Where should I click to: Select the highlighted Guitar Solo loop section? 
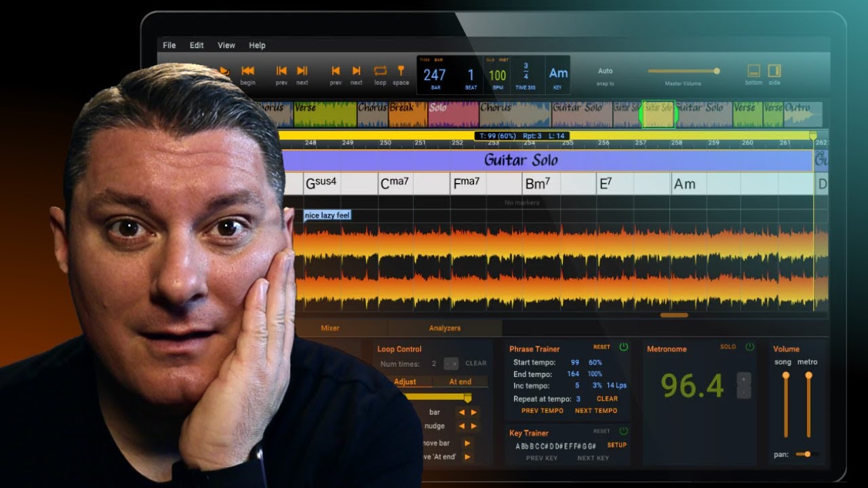pyautogui.click(x=658, y=115)
